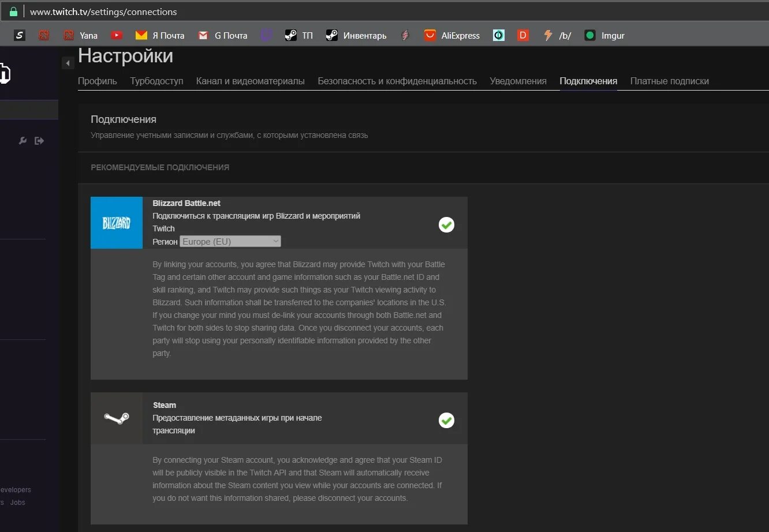This screenshot has height=532, width=769.
Task: Open the first red Dota bookmark icon
Action: (x=44, y=35)
